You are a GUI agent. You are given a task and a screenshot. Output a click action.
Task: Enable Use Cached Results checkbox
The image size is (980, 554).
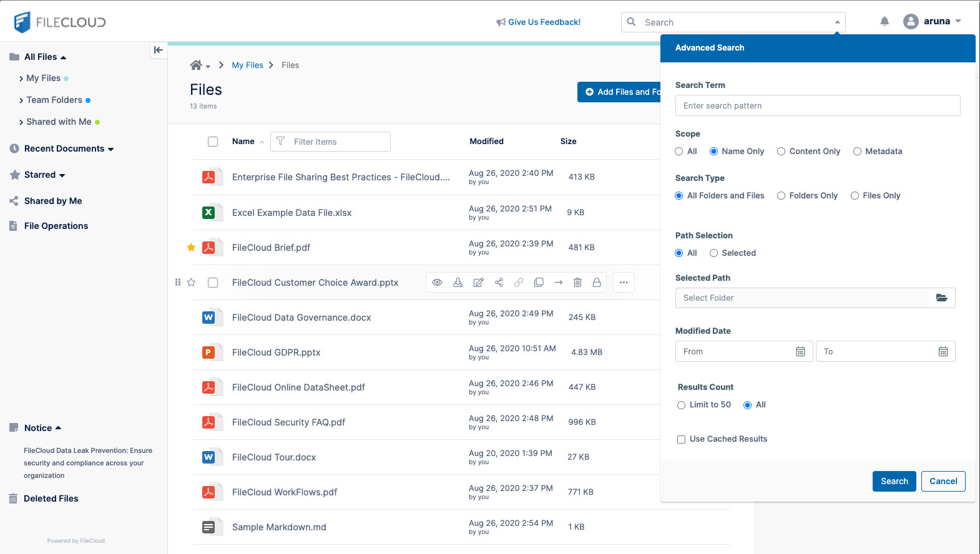click(681, 439)
